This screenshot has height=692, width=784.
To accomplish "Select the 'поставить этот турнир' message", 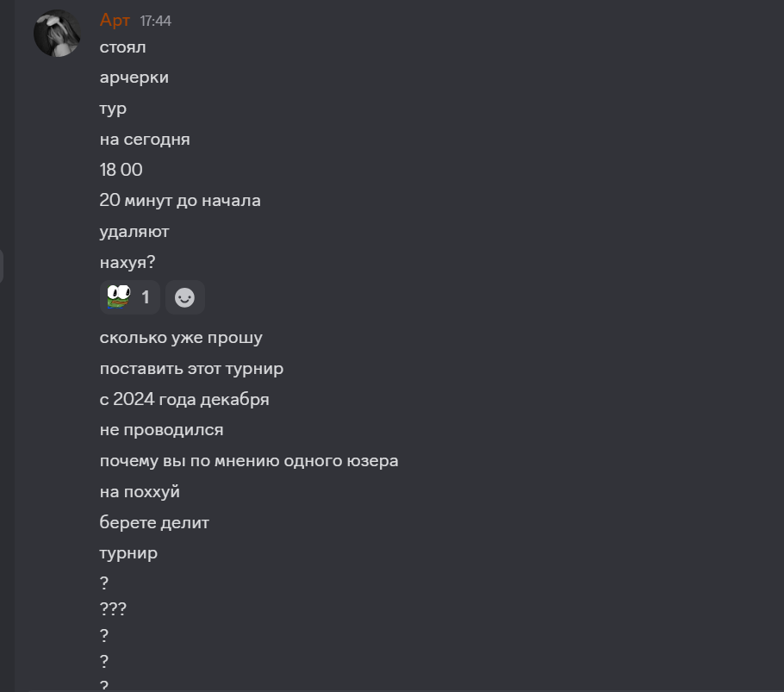I will 191,369.
